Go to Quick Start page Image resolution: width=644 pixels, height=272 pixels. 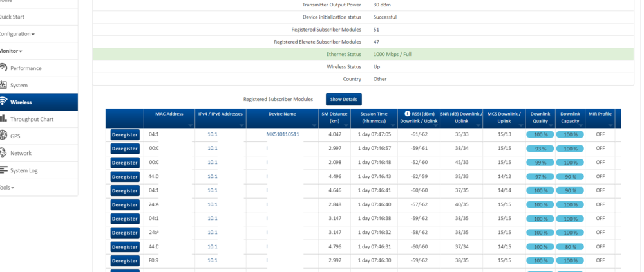tap(13, 17)
